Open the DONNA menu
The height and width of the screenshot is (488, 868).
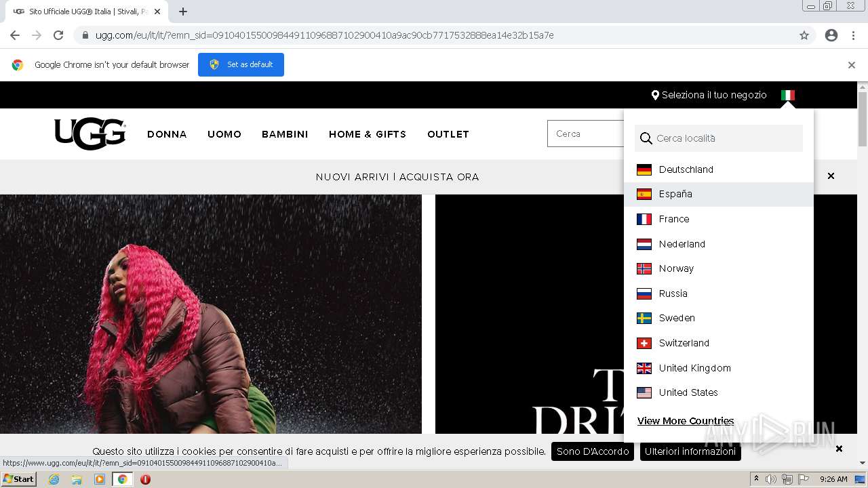tap(167, 134)
